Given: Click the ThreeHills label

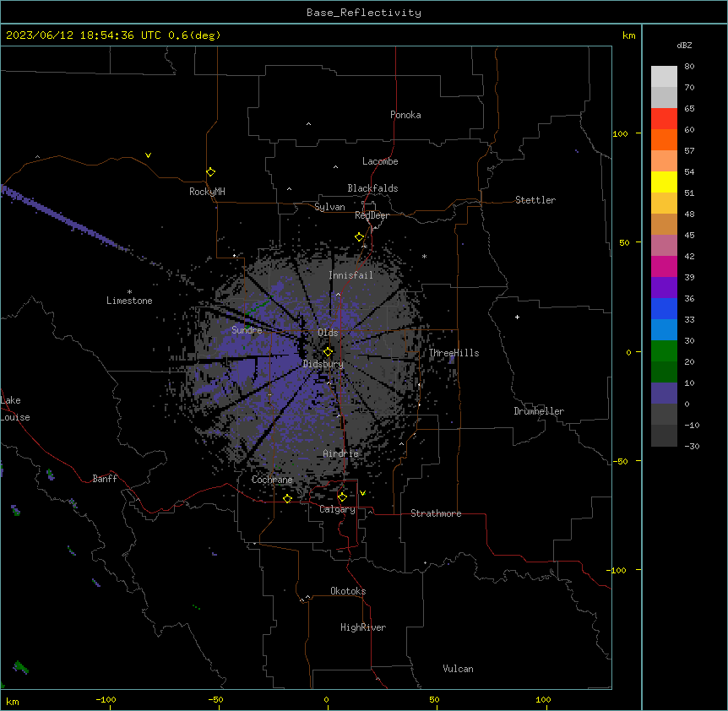Looking at the screenshot, I should [x=454, y=353].
